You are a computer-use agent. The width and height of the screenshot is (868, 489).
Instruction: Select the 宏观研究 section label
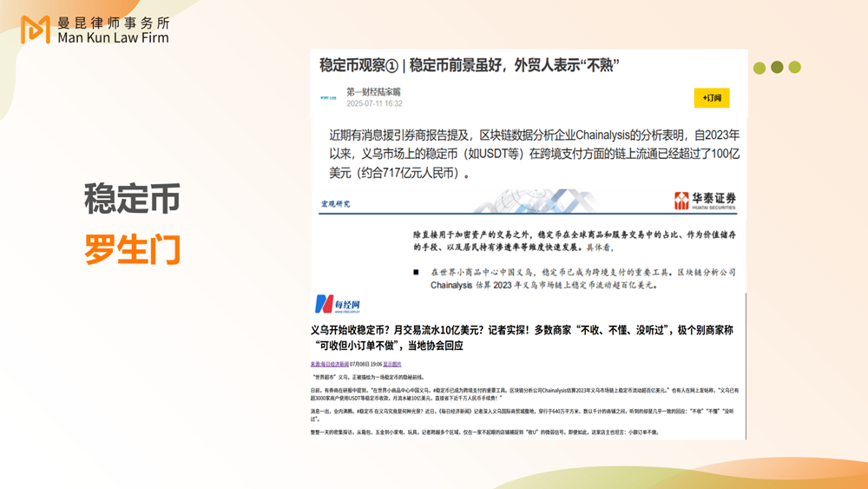[x=335, y=204]
